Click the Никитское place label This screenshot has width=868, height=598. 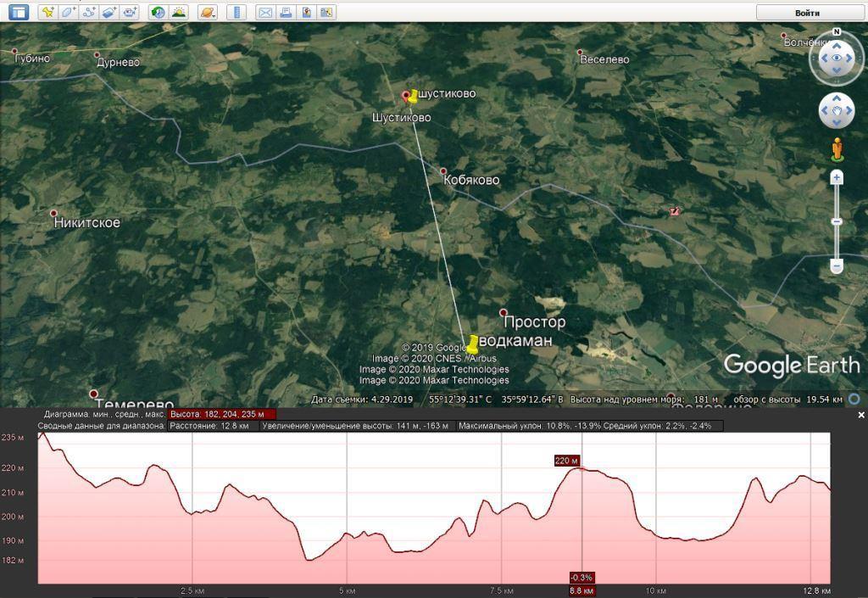(x=86, y=222)
